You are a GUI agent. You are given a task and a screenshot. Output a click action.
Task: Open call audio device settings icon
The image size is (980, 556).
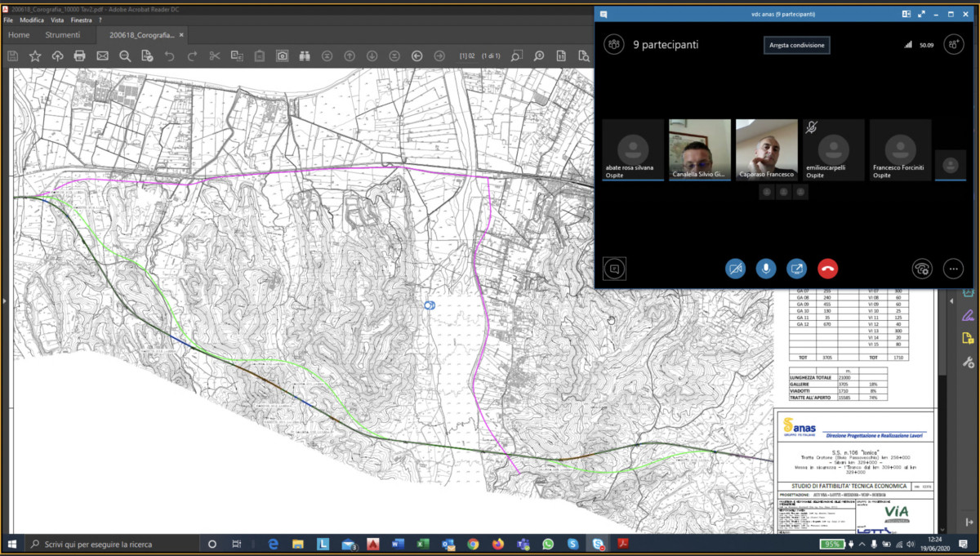(922, 268)
